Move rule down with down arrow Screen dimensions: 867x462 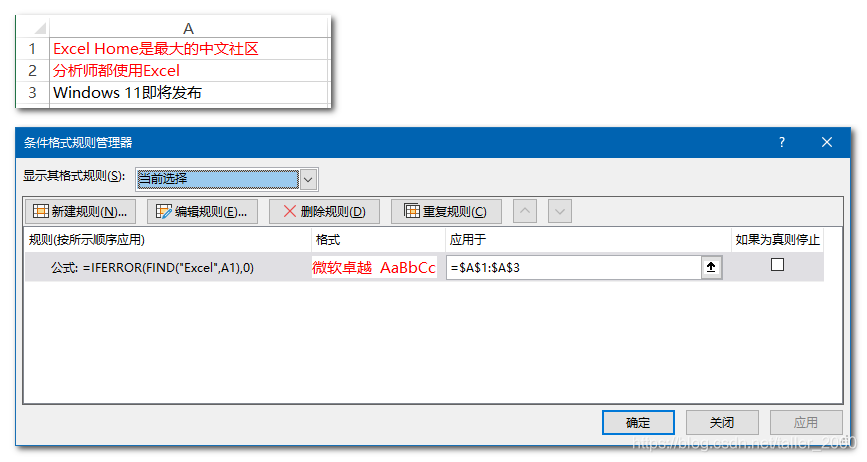560,211
